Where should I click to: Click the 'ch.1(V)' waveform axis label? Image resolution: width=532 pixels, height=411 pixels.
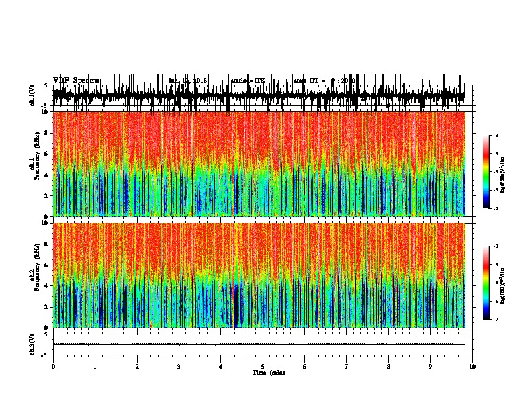point(32,95)
